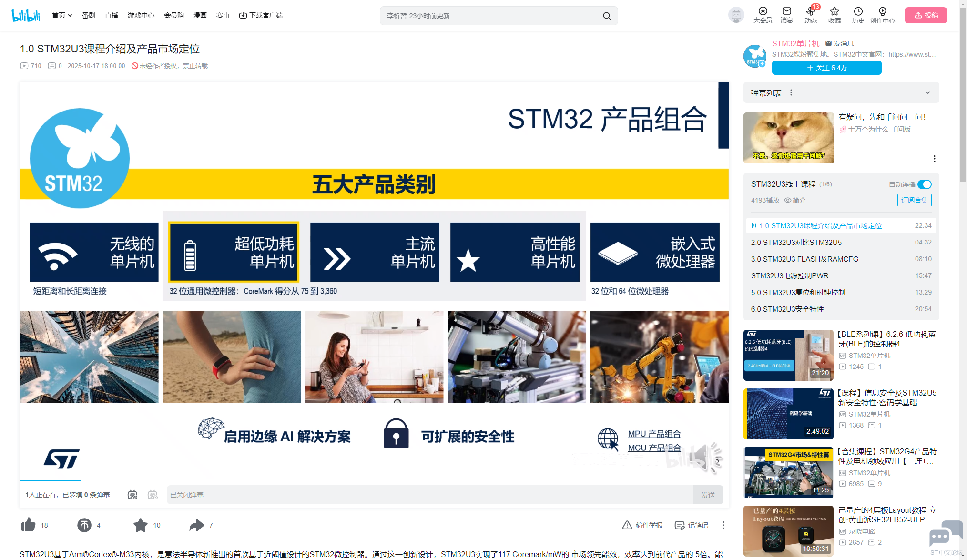Open 信息安全及STM32U5 video thumbnail
Screen dimensions: 967x560
[788, 414]
